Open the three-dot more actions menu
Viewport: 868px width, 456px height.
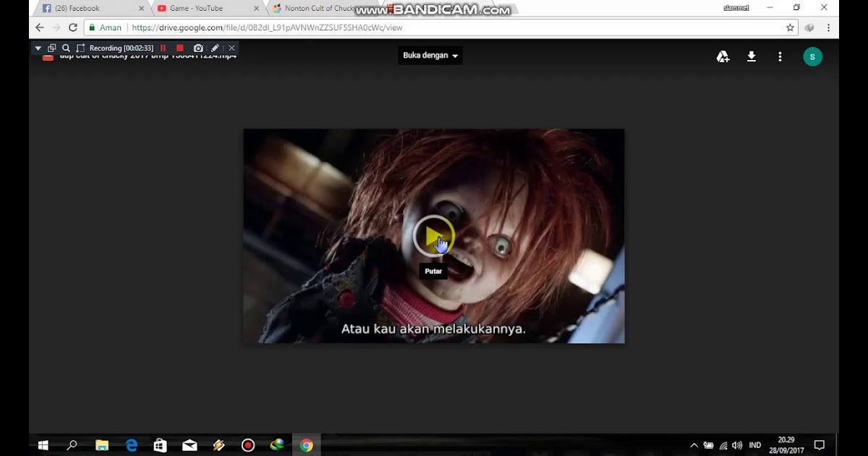point(780,56)
